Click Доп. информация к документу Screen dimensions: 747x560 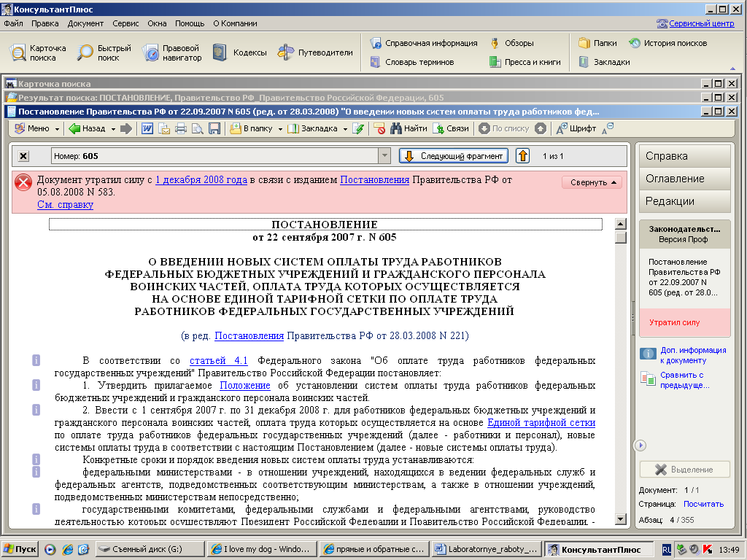tap(693, 355)
